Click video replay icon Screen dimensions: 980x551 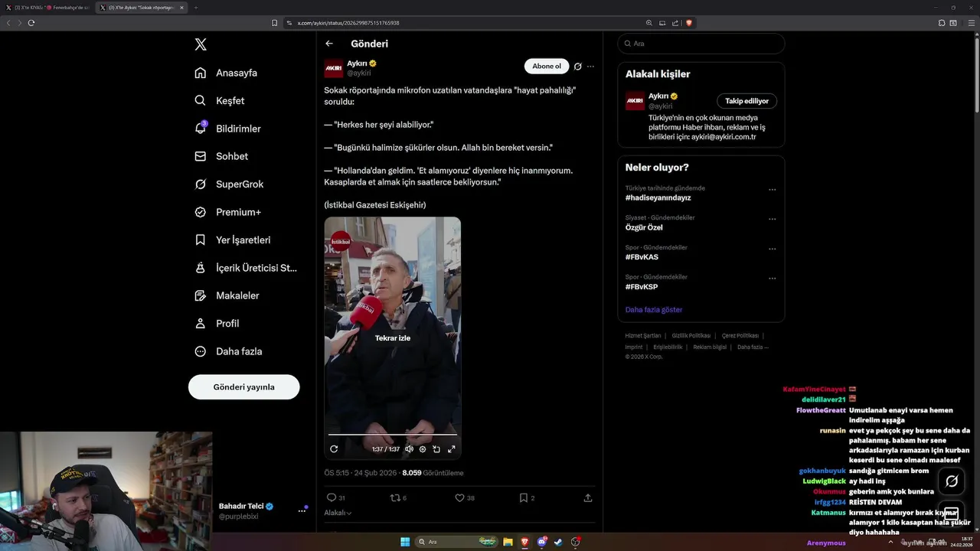click(334, 449)
